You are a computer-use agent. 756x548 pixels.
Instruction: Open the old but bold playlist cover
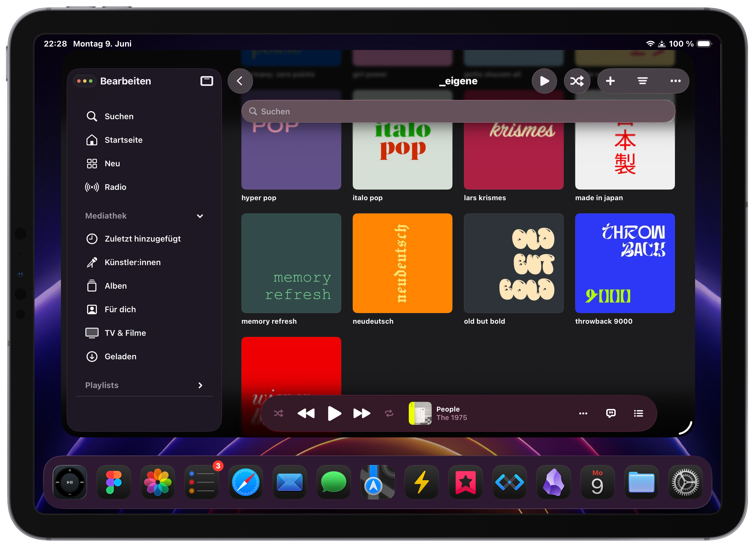pyautogui.click(x=514, y=263)
